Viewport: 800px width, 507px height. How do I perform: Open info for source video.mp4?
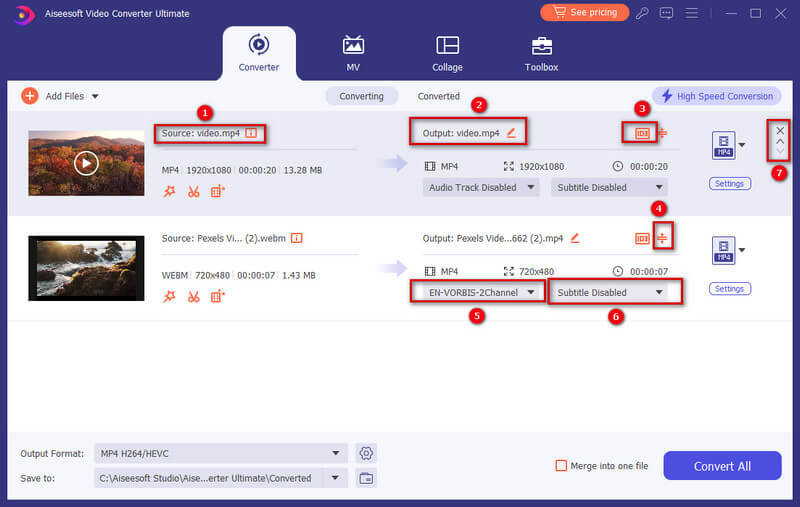click(x=251, y=133)
